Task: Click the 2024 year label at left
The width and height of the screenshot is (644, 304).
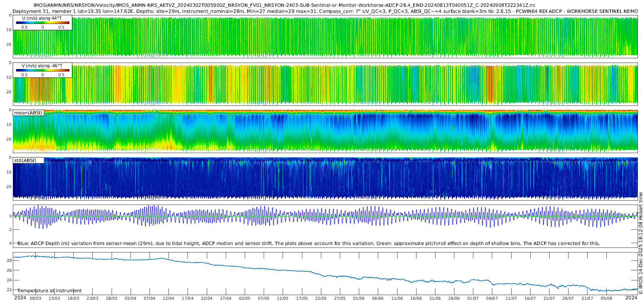Action: (20, 298)
